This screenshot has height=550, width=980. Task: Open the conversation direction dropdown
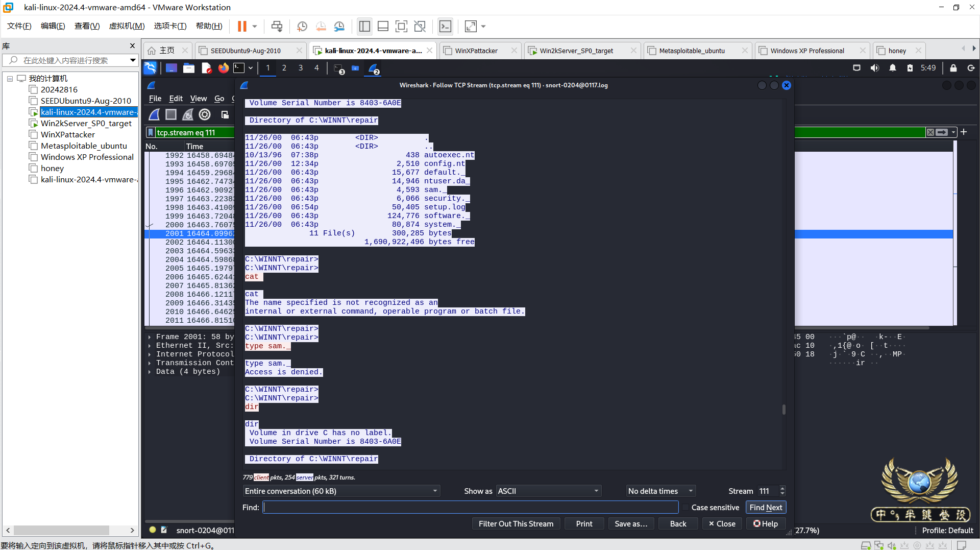click(x=341, y=491)
